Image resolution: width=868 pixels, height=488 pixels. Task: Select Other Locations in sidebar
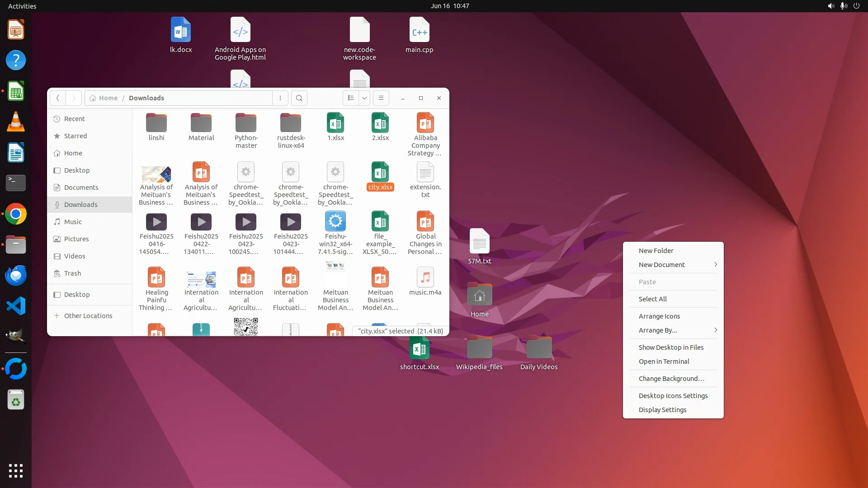click(88, 316)
